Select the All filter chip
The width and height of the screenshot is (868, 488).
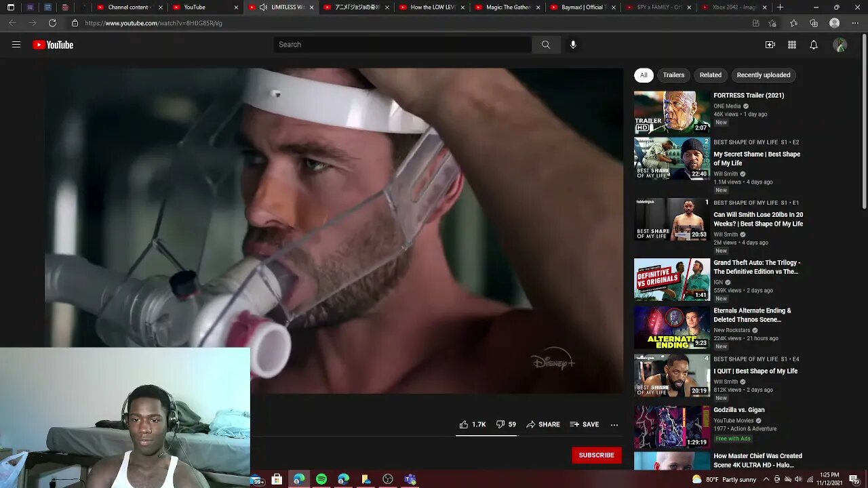(x=644, y=75)
